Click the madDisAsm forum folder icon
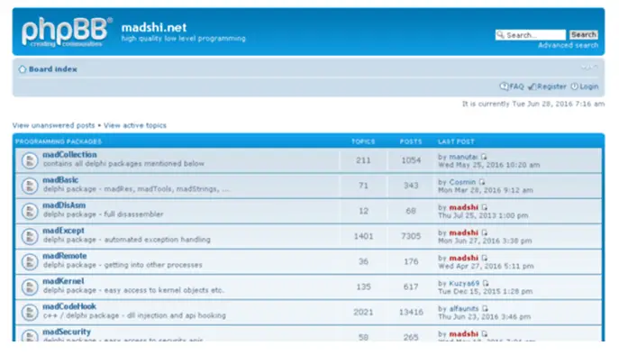 30,211
